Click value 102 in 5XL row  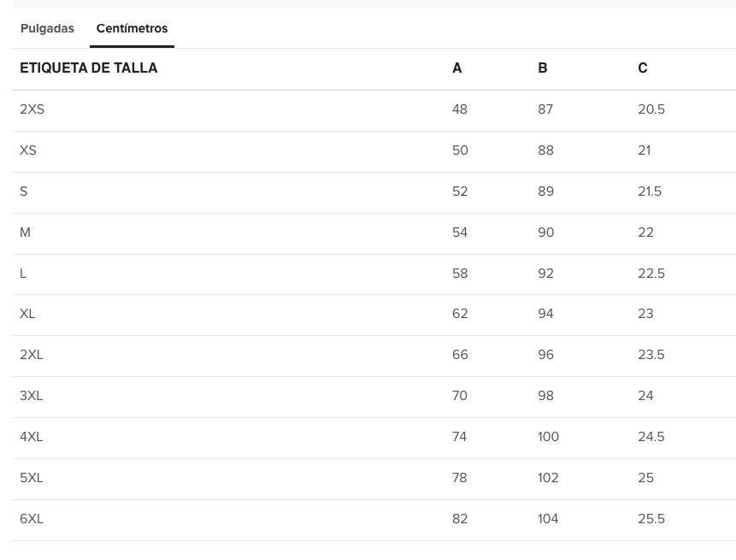pos(548,478)
